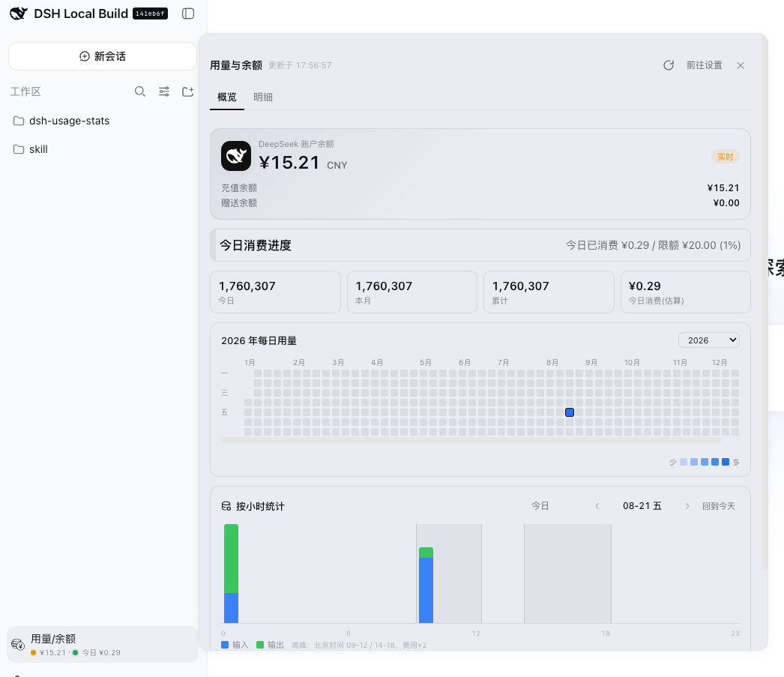
Task: Click the lightest legend swatch next to 少
Action: pos(684,462)
